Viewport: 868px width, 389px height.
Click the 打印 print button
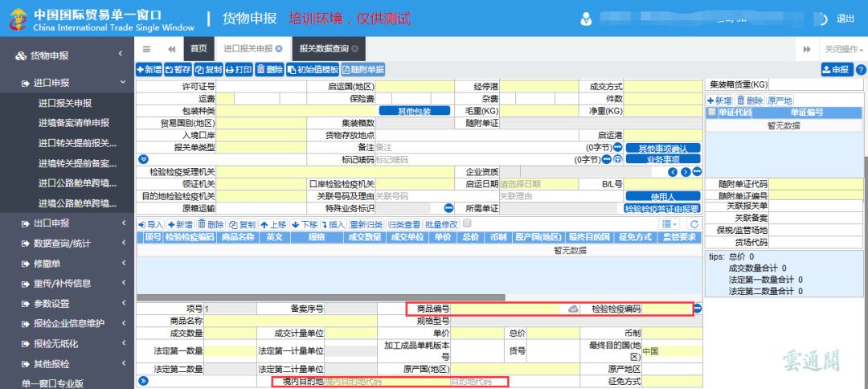click(x=239, y=70)
